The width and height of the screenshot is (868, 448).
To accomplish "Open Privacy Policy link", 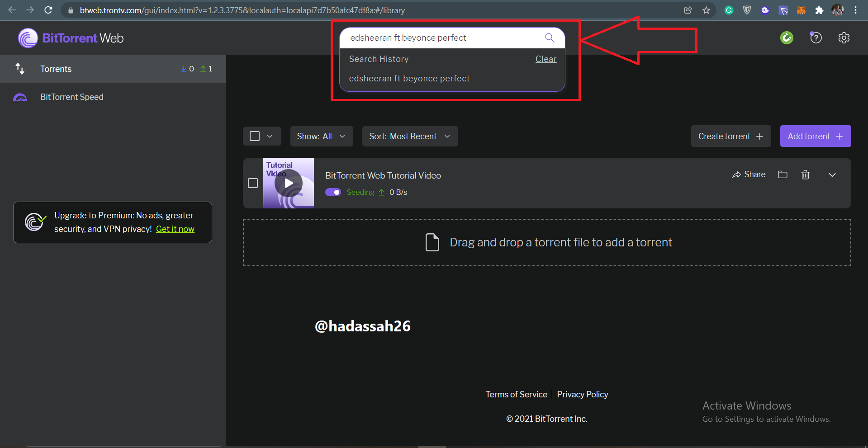I will 583,395.
